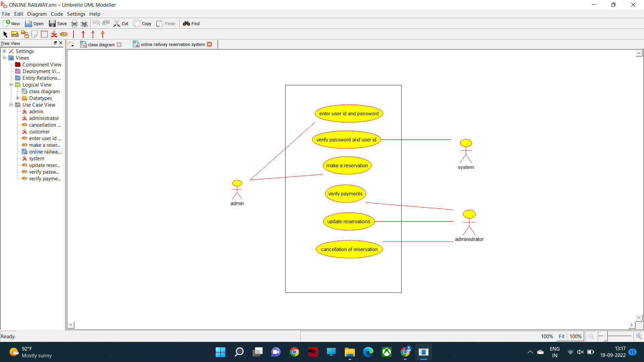Open the Diagram menu
644x362 pixels.
click(x=37, y=14)
